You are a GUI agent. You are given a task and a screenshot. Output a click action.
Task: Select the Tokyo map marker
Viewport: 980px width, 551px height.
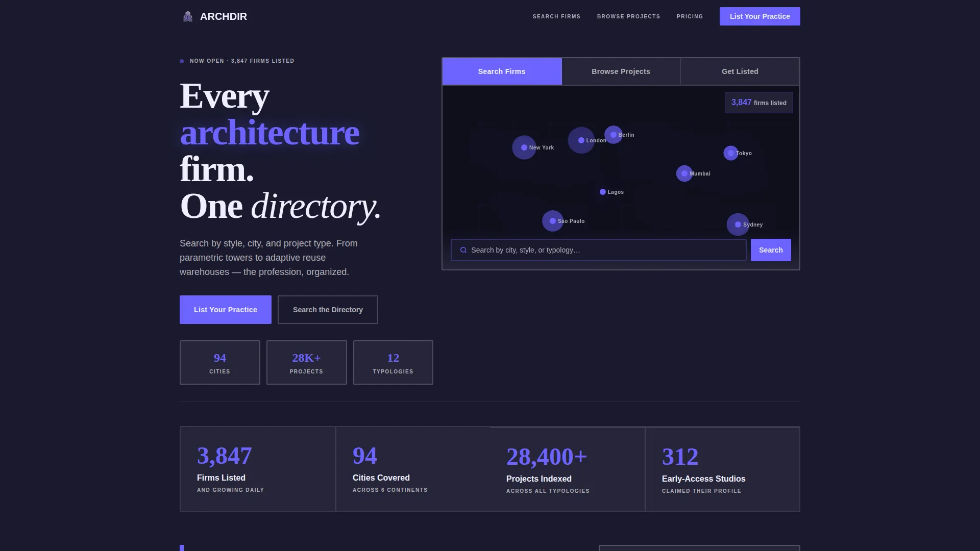[x=731, y=153]
